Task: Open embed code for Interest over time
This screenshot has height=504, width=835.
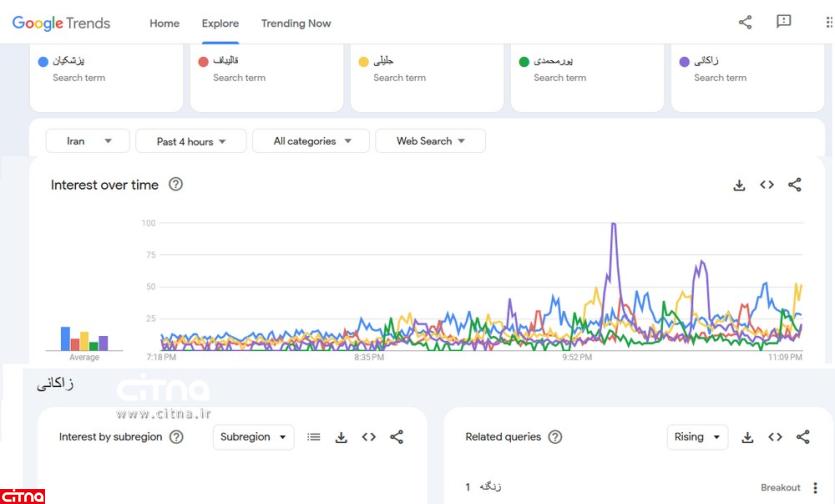Action: [x=767, y=185]
